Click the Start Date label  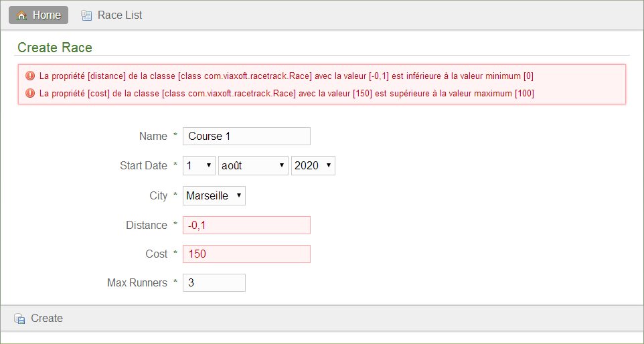[144, 166]
